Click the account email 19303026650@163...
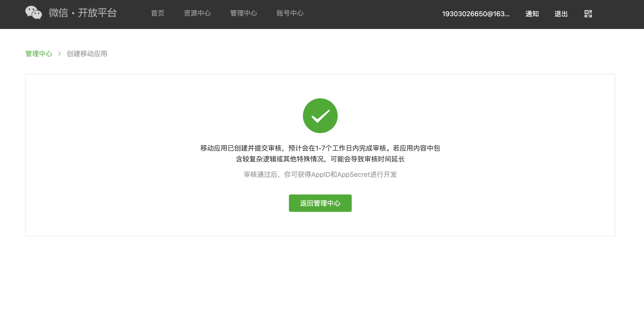This screenshot has height=330, width=644. 476,14
